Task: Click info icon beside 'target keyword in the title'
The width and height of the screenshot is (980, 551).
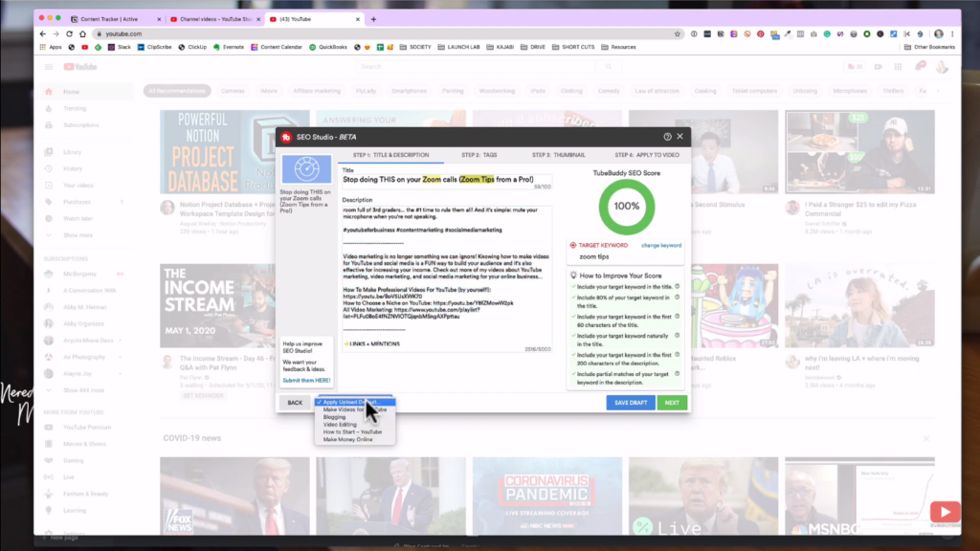Action: pyautogui.click(x=678, y=287)
